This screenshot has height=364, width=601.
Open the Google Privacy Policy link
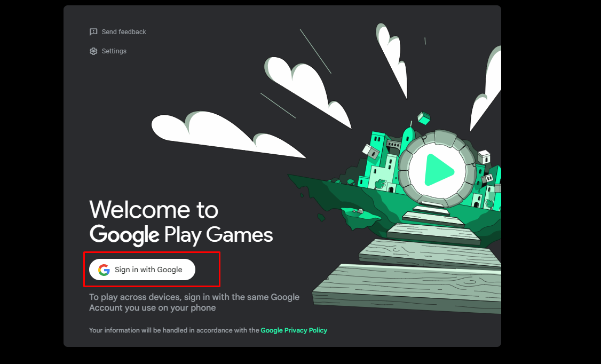click(294, 330)
